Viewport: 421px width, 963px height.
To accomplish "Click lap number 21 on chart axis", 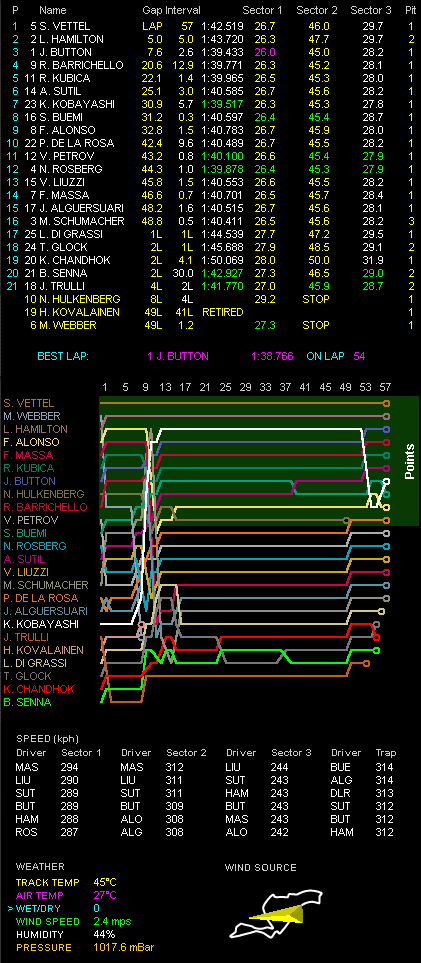I will pos(205,387).
